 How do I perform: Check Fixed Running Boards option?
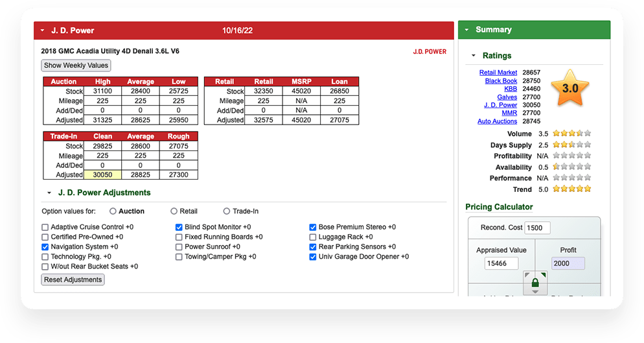coord(179,237)
